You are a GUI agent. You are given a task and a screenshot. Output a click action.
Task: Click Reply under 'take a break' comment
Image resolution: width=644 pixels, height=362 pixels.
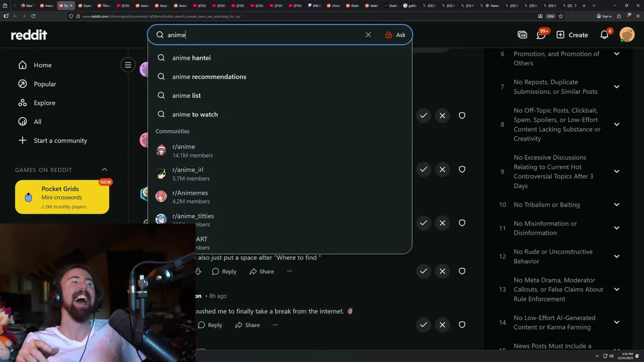click(x=210, y=325)
